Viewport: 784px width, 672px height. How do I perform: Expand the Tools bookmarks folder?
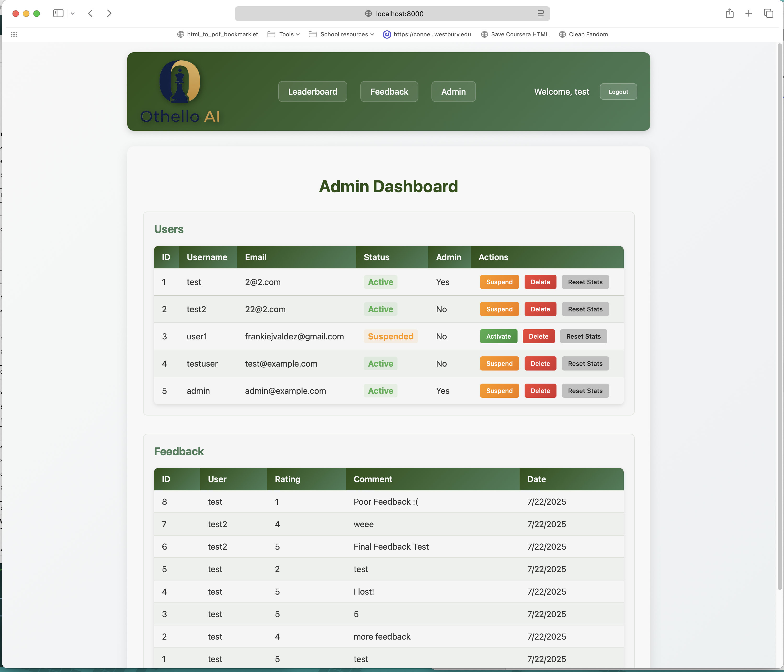(284, 35)
